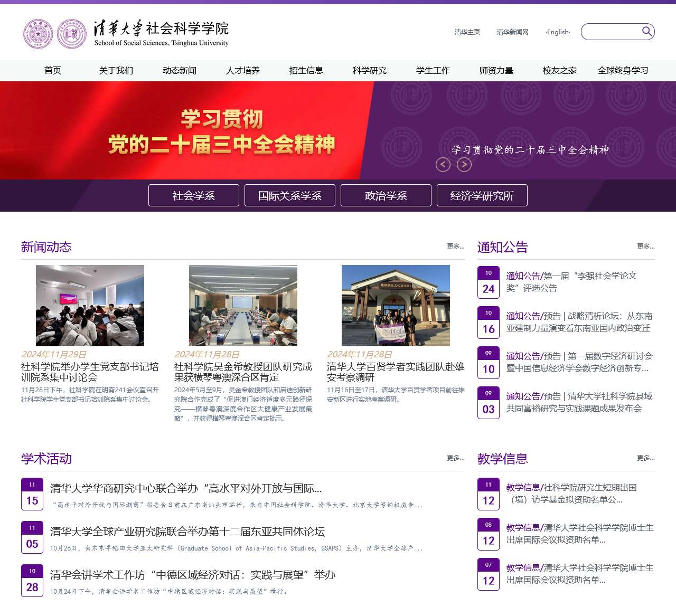
Task: Open event 第十二届东亚共同体论坛
Action: point(187,532)
